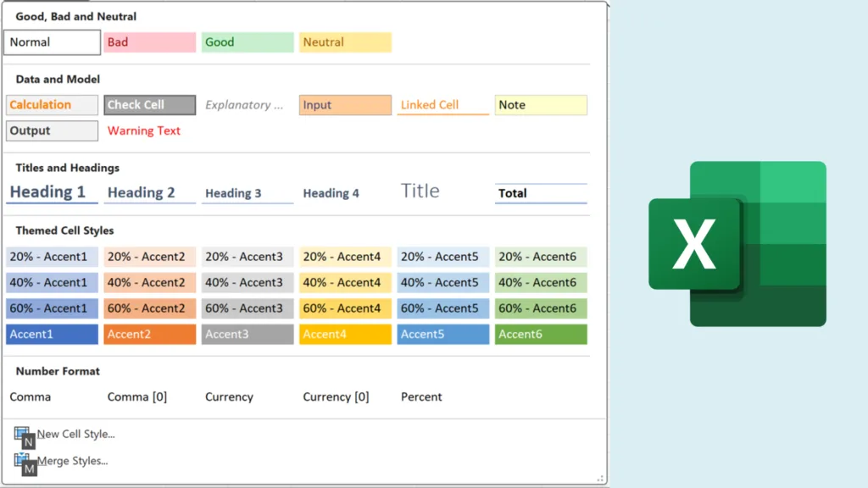Image resolution: width=868 pixels, height=488 pixels.
Task: Apply the Bad cell style
Action: pos(149,42)
